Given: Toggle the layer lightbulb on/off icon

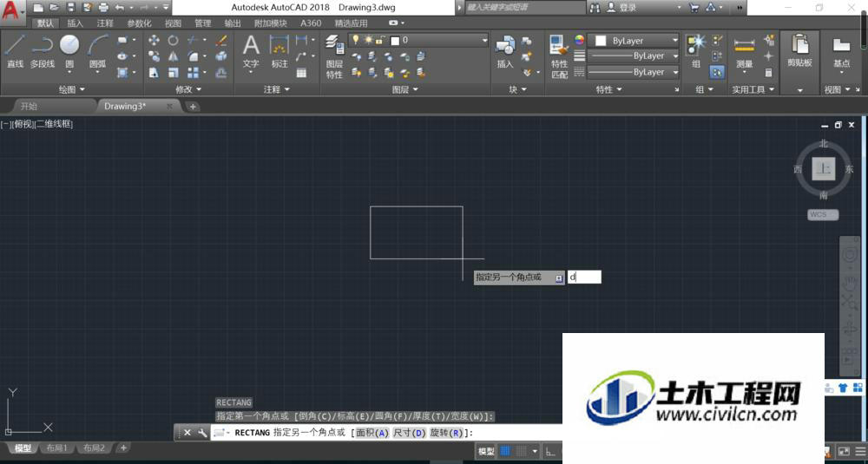Looking at the screenshot, I should (x=356, y=40).
